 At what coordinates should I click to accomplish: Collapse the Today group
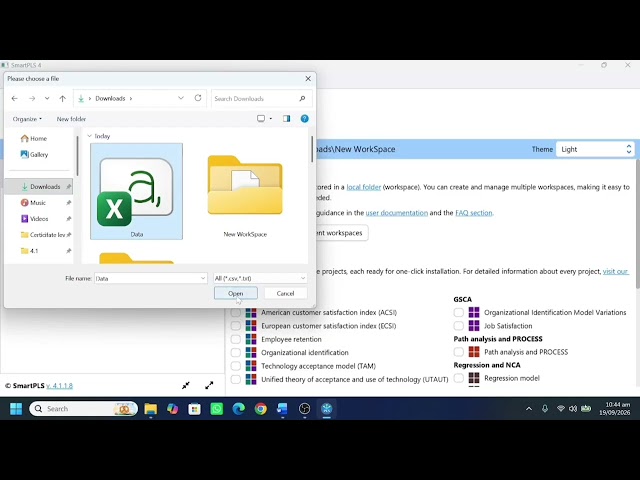pyautogui.click(x=89, y=136)
